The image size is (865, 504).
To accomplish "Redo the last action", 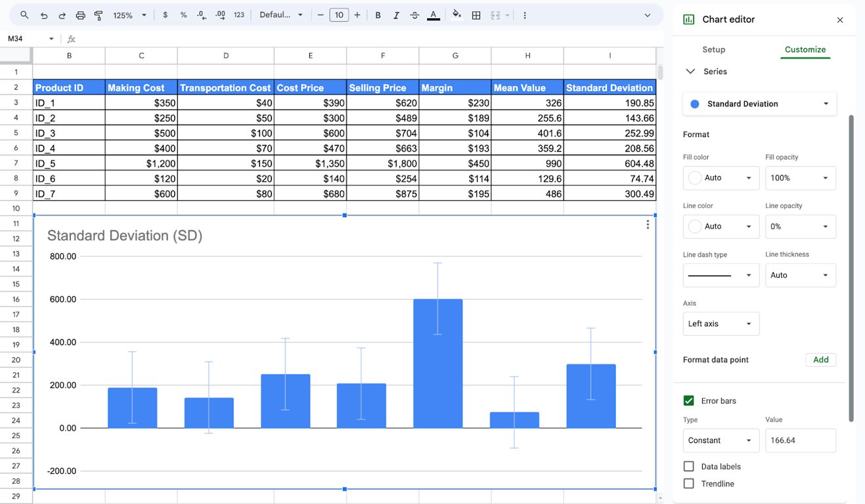I will click(62, 15).
